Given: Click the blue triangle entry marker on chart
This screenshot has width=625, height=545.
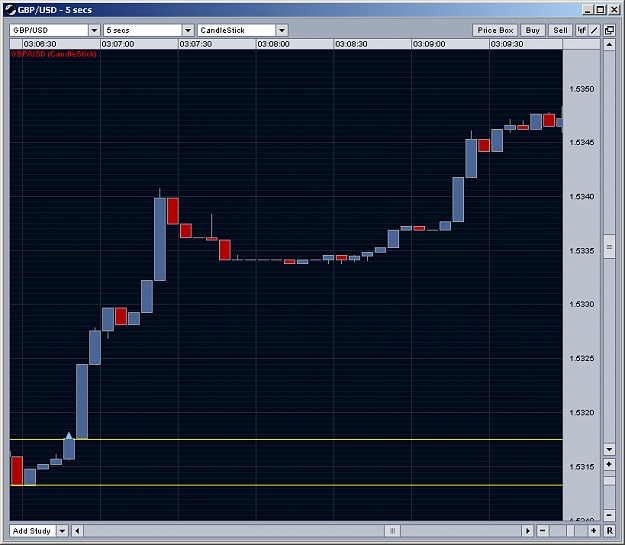Looking at the screenshot, I should pyautogui.click(x=69, y=435).
